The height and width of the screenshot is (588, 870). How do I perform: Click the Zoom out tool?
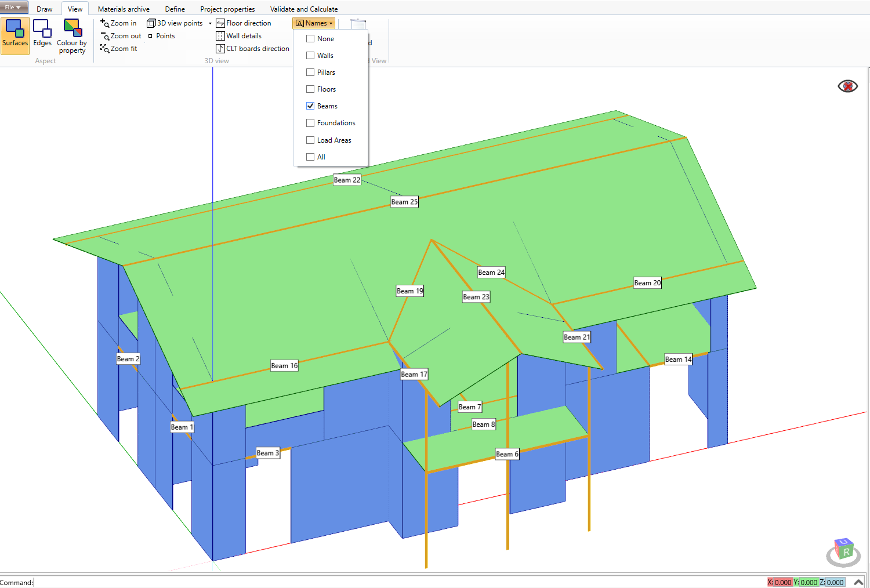[121, 36]
